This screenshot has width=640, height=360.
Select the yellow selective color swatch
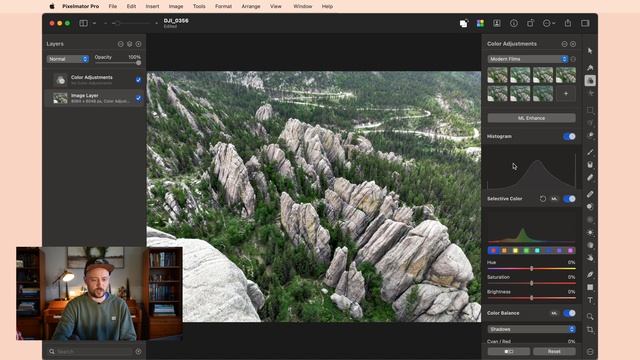click(x=515, y=250)
